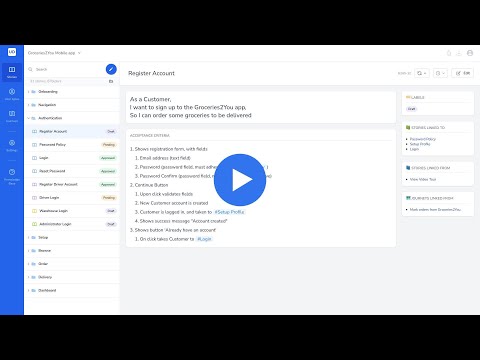Screen dimensions: 480x360
Task: Click the Draft label chip in Labels panel
Action: point(412,109)
